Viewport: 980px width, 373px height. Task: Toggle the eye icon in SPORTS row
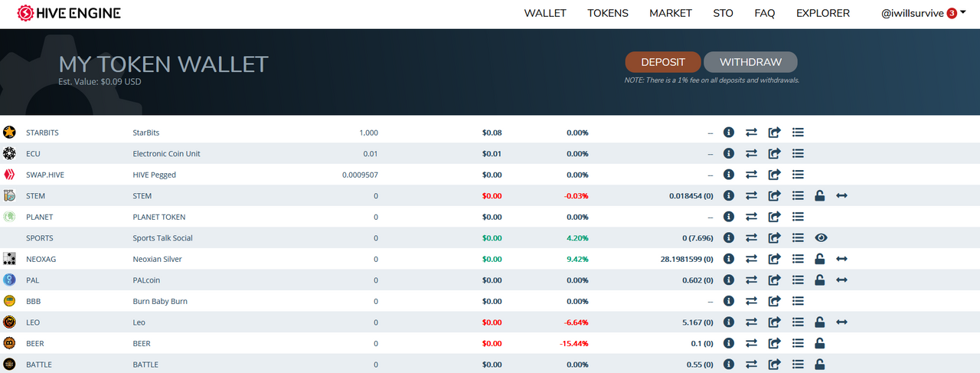821,238
